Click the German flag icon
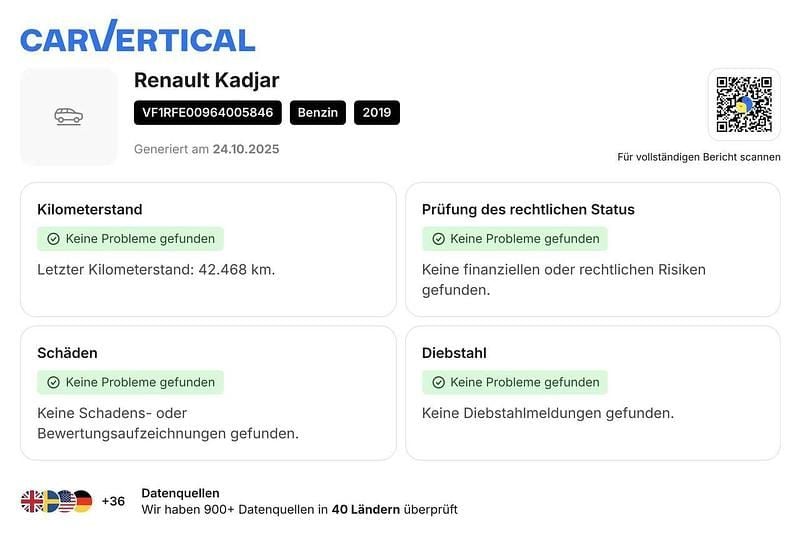This screenshot has height=535, width=800. [82, 501]
